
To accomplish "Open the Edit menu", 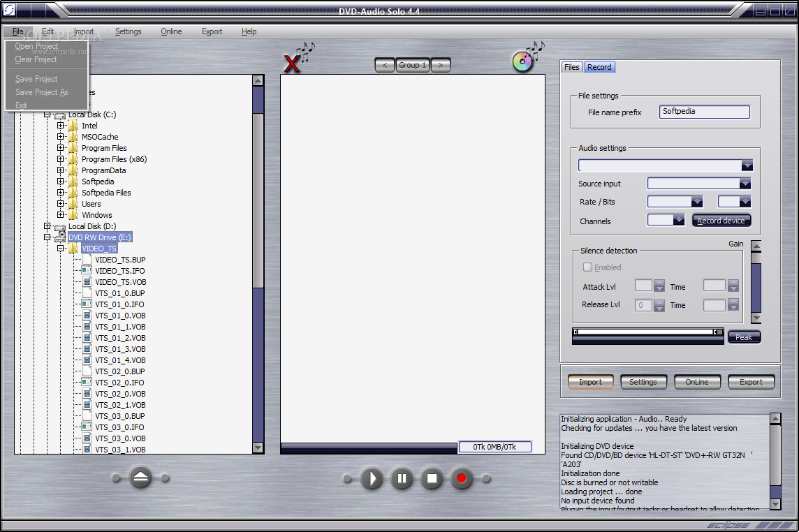I will [48, 31].
